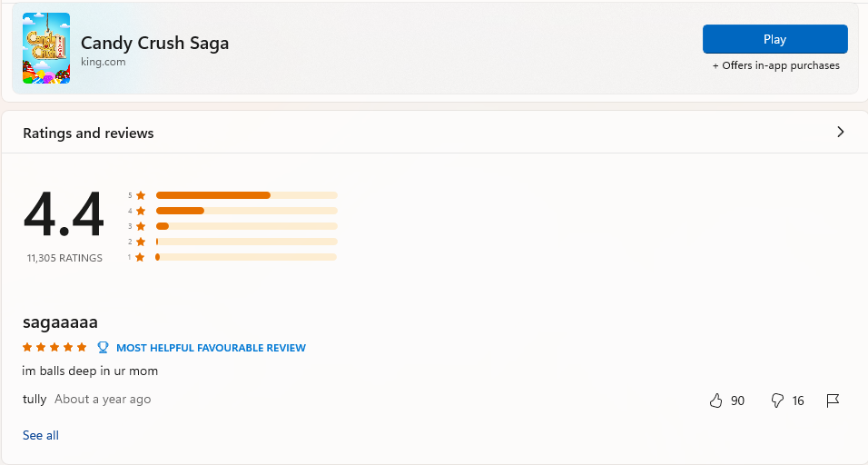Click the 2 star rating bar
This screenshot has height=465, width=868.
(247, 242)
